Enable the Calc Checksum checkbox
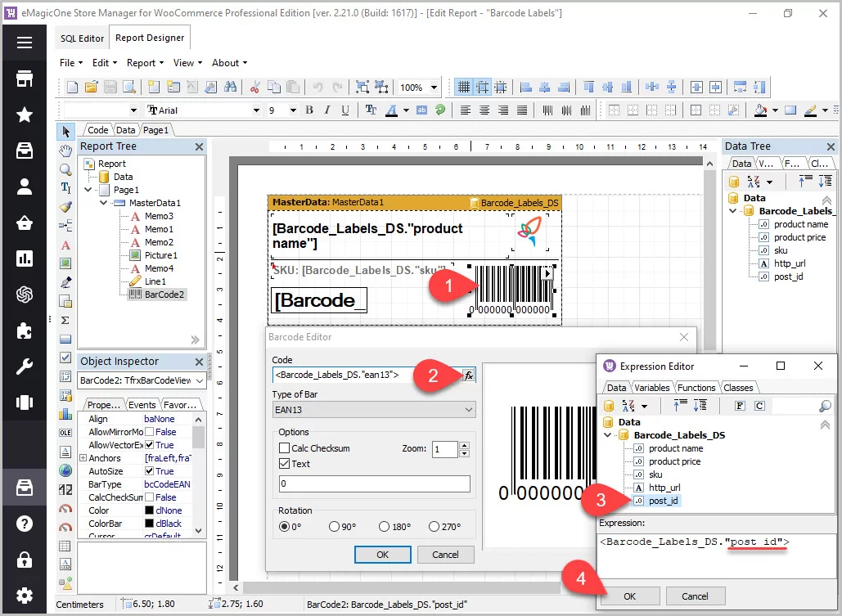 (285, 448)
